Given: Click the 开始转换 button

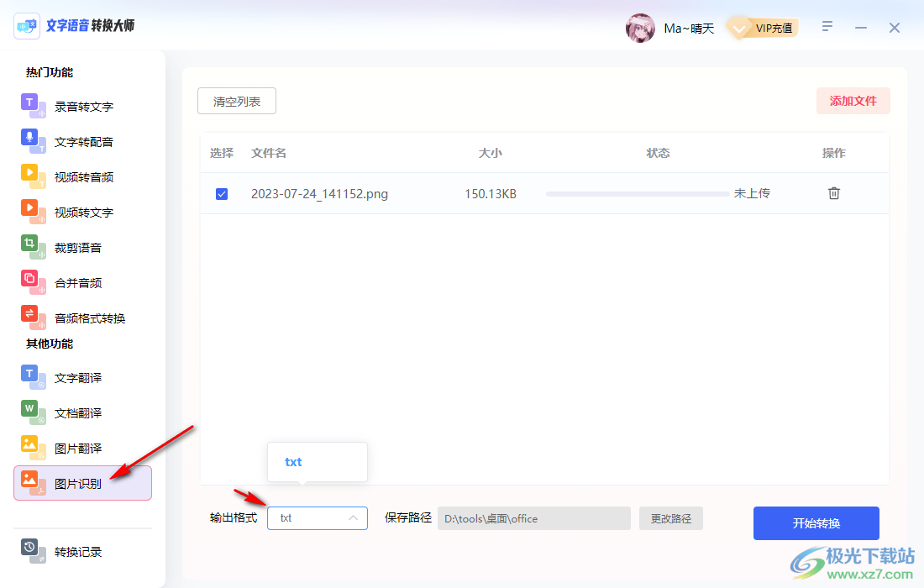Looking at the screenshot, I should [x=816, y=523].
